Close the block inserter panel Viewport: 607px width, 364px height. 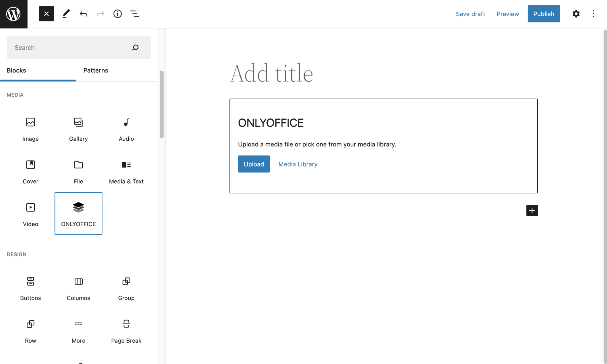46,14
